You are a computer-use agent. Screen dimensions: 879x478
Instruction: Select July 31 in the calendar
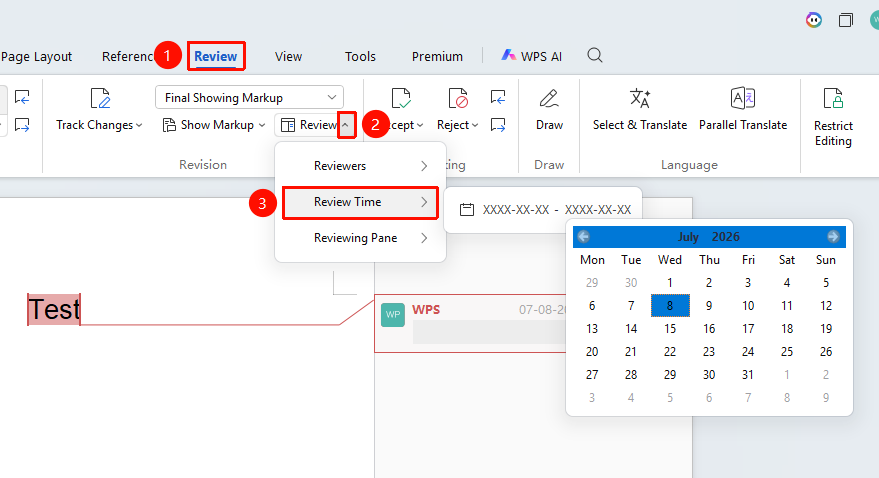tap(748, 375)
